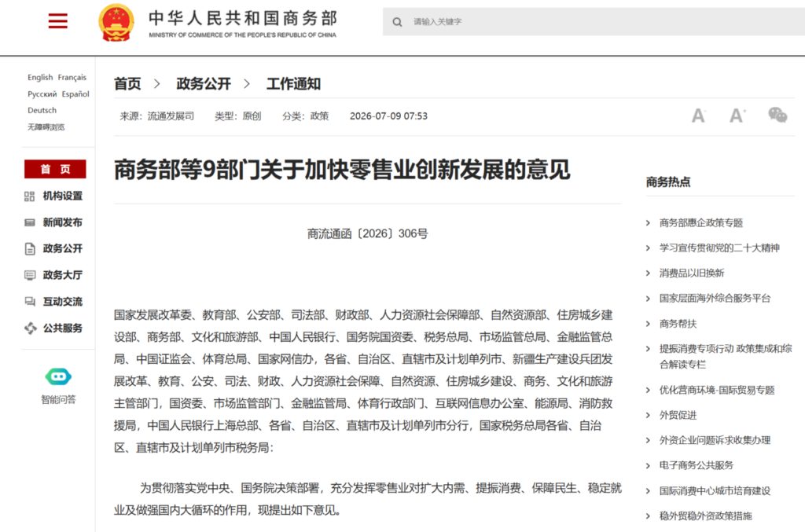Open the red hamburger menu icon
The width and height of the screenshot is (805, 532).
(57, 20)
